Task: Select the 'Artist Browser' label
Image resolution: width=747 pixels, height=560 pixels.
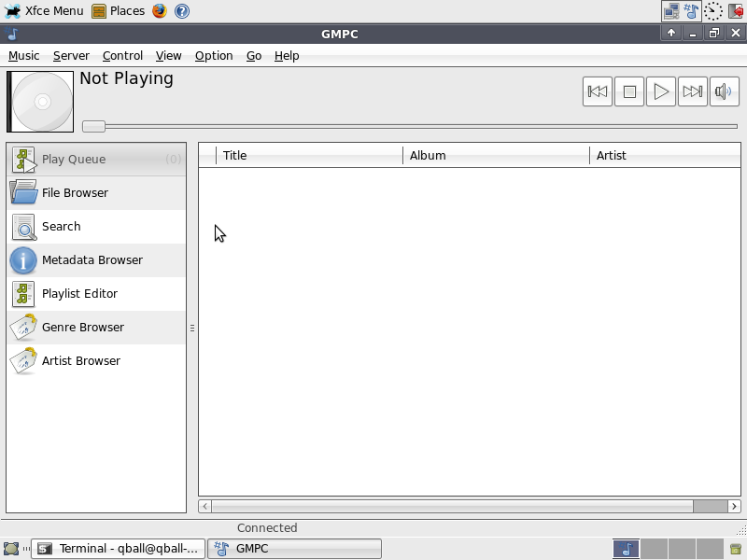Action: [x=81, y=361]
